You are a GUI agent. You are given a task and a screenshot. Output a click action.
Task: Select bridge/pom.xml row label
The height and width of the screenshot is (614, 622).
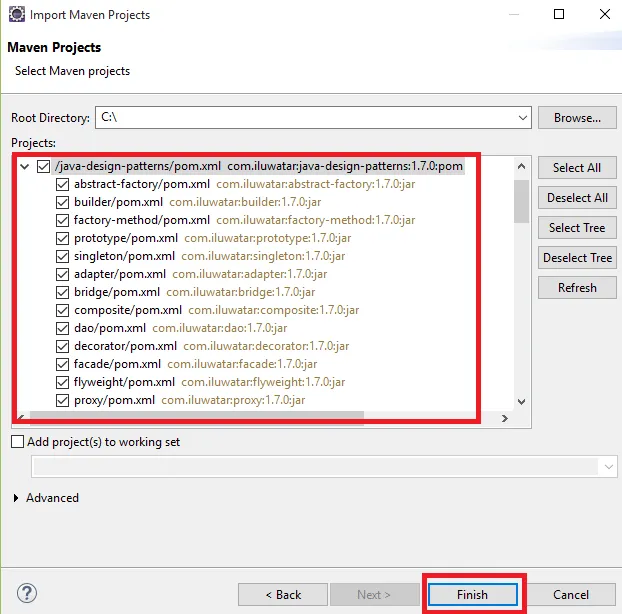pyautogui.click(x=117, y=292)
